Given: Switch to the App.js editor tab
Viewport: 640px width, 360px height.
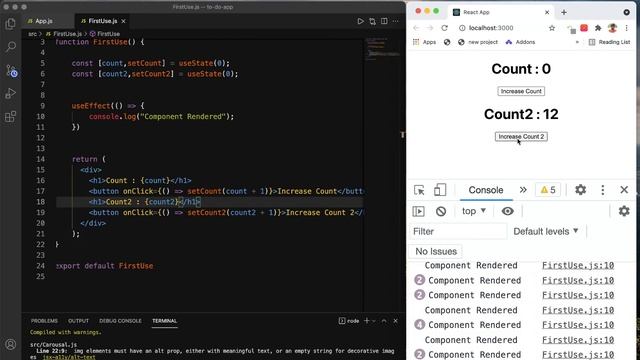Looking at the screenshot, I should pos(44,21).
